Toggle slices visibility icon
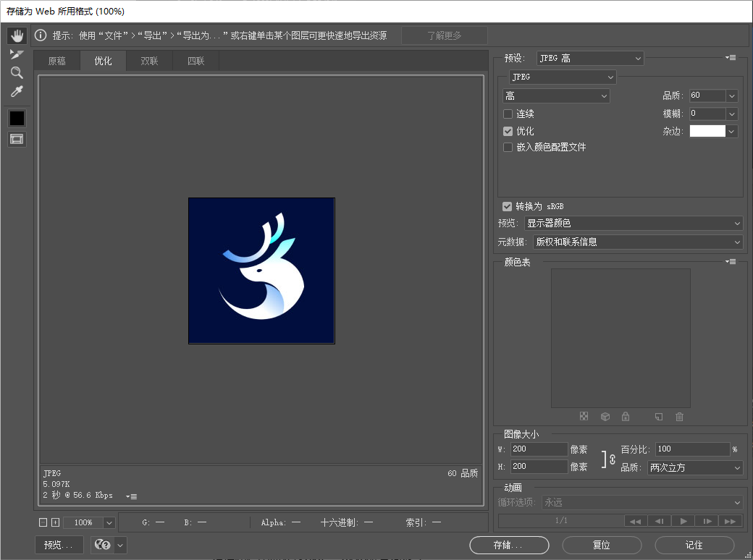This screenshot has width=753, height=560. [x=17, y=138]
